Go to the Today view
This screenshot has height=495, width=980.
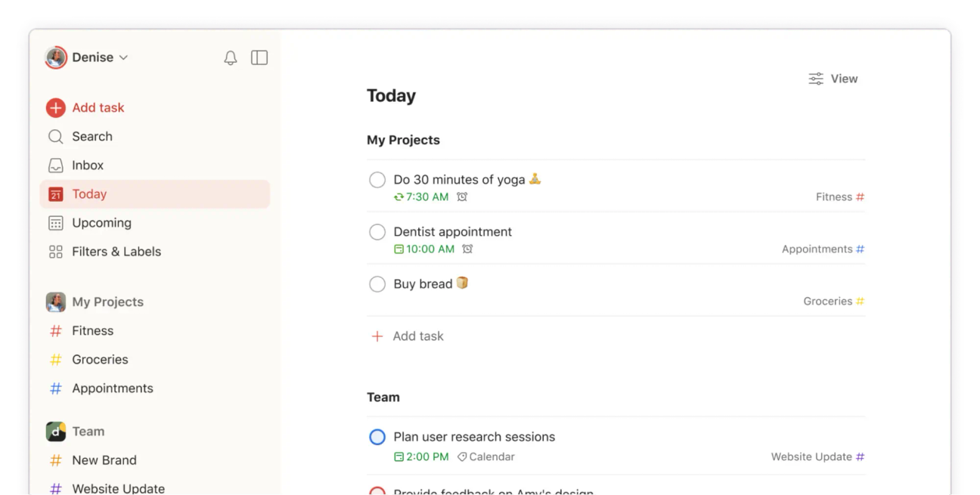click(x=89, y=193)
